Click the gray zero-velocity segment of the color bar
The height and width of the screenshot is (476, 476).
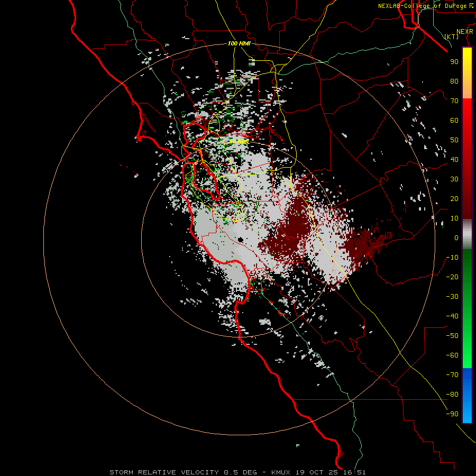(467, 234)
